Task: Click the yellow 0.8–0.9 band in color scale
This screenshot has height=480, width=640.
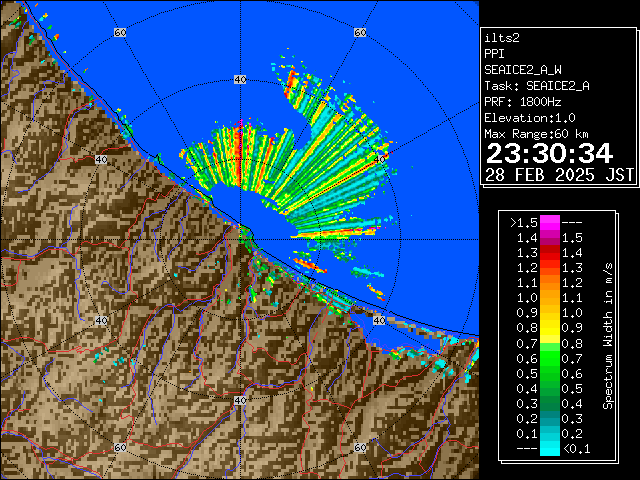Action: click(549, 328)
